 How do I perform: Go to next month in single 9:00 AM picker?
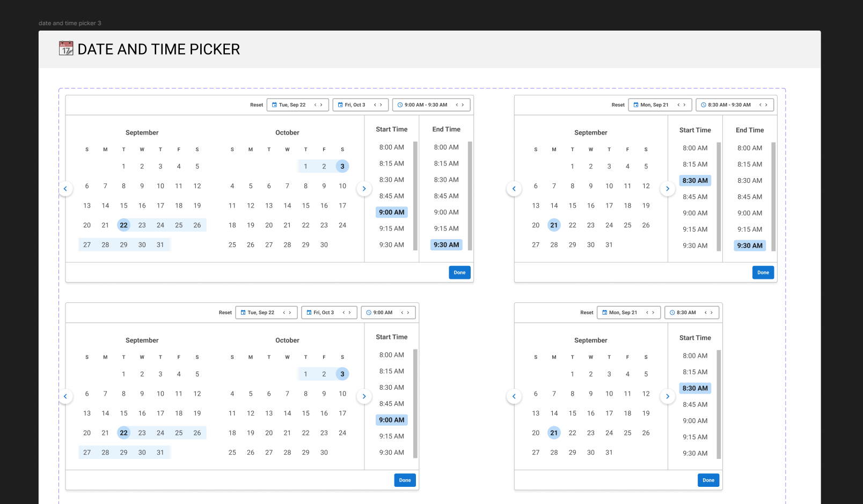coord(364,396)
